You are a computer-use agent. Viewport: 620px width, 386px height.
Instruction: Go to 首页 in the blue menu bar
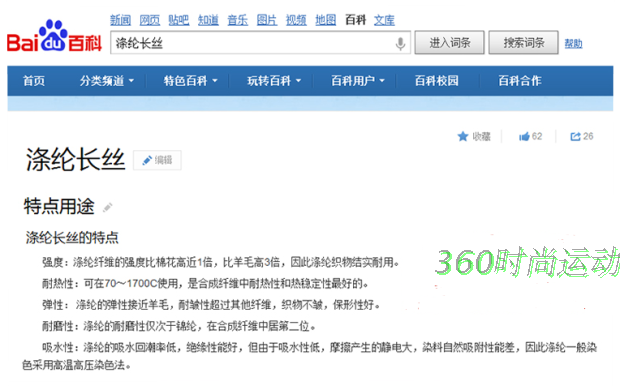point(34,81)
